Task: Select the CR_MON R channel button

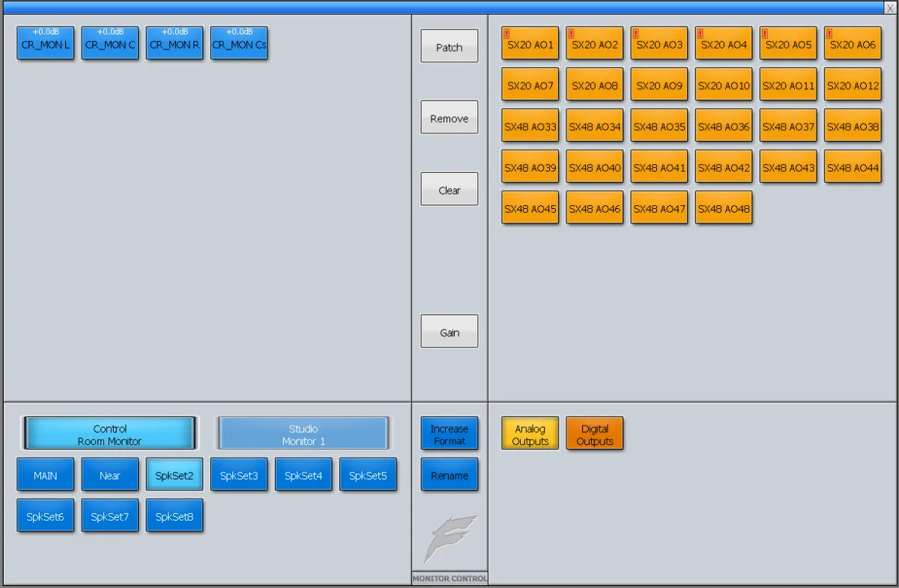Action: pyautogui.click(x=175, y=43)
